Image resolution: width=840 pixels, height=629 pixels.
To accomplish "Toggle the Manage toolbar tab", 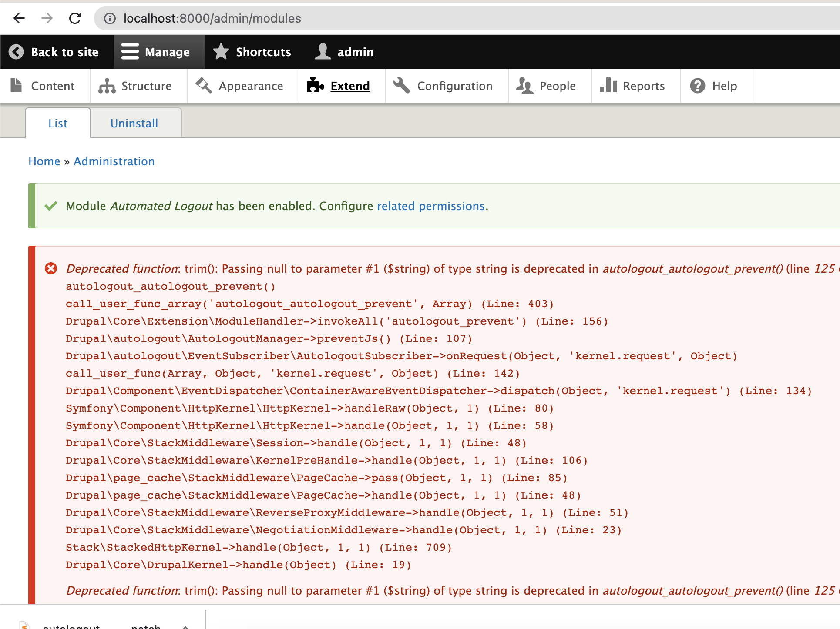I will point(159,52).
